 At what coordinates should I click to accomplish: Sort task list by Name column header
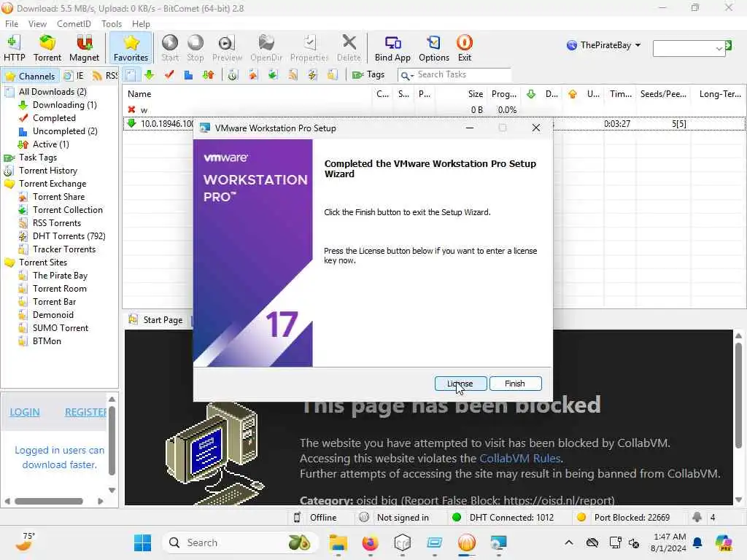(x=139, y=94)
